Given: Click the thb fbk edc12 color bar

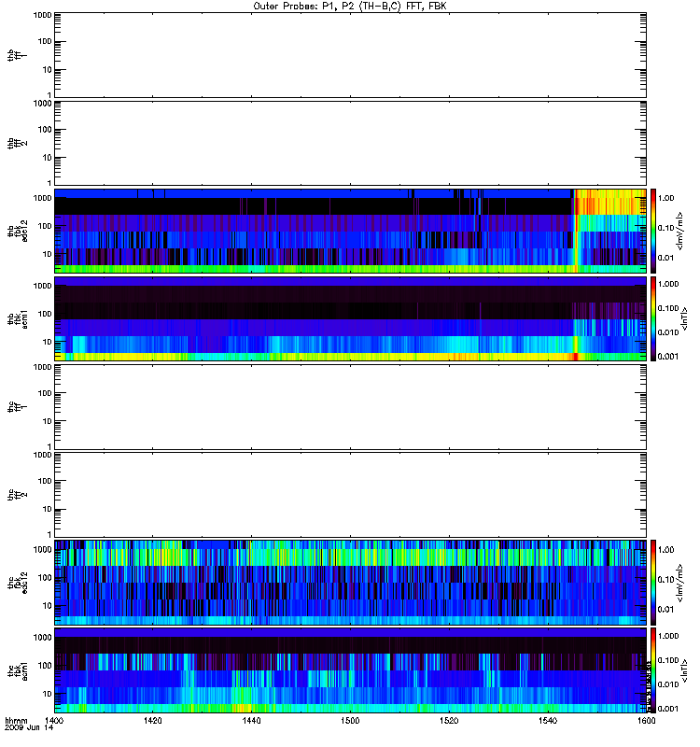Looking at the screenshot, I should [x=653, y=231].
